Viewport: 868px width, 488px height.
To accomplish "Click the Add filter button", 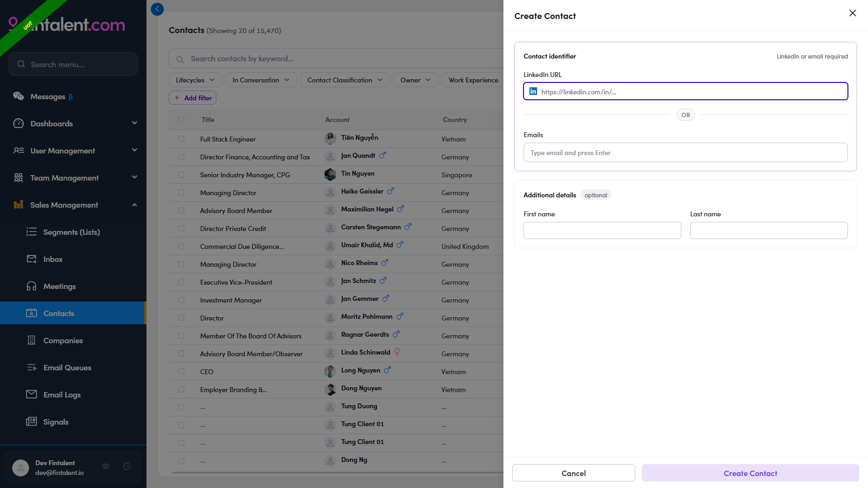I will (x=193, y=98).
